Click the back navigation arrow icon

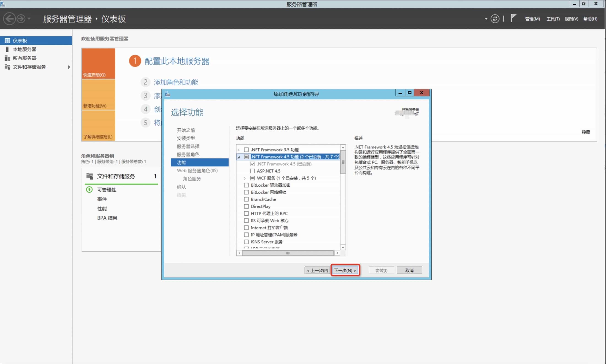point(10,19)
